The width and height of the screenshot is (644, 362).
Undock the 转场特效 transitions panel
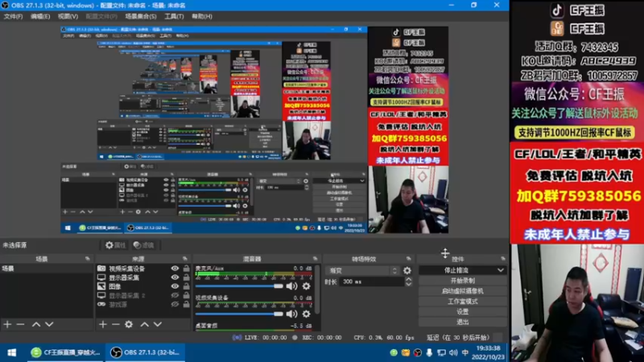point(408,259)
